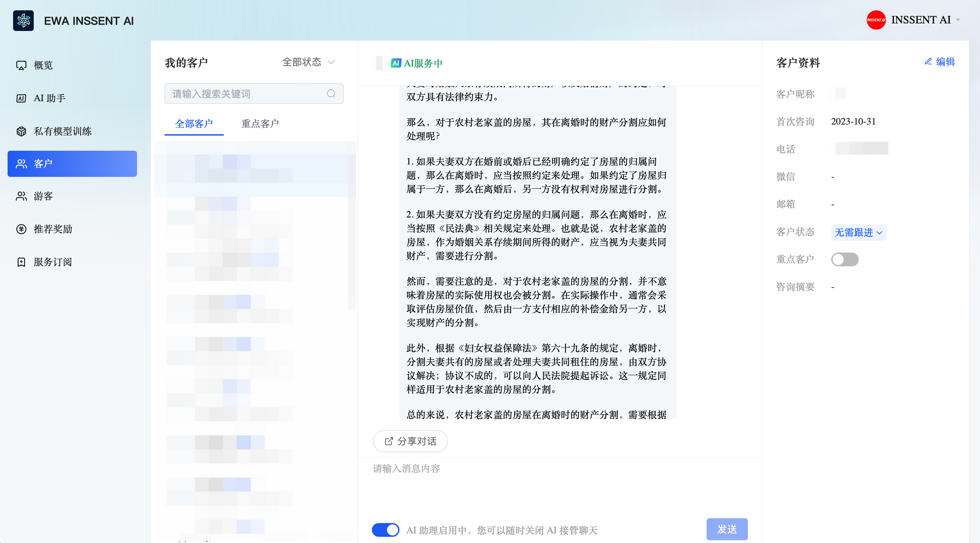
Task: Expand the INSSENT AI account dropdown arrow
Action: [958, 20]
